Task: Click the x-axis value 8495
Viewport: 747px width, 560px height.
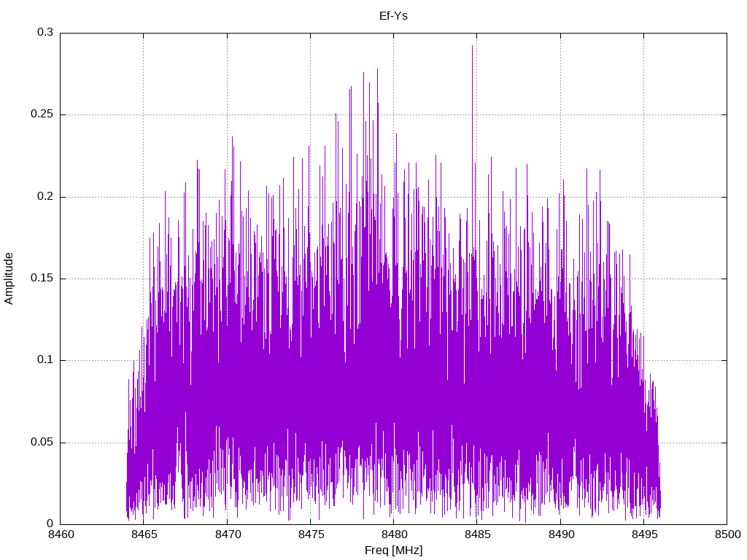Action: point(643,534)
